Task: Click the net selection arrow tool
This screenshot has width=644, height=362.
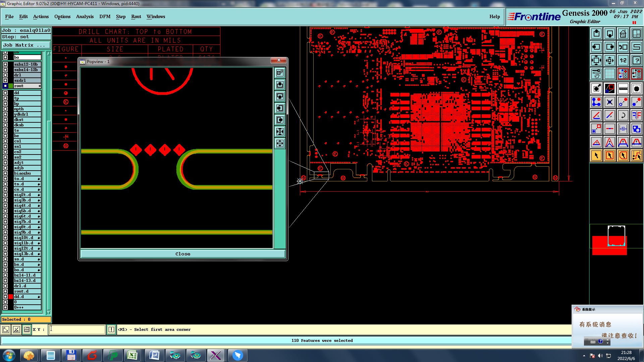Action: (636, 156)
